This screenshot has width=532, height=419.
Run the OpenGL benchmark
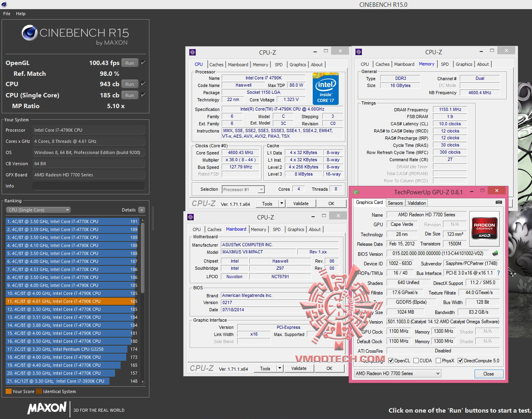[x=130, y=63]
